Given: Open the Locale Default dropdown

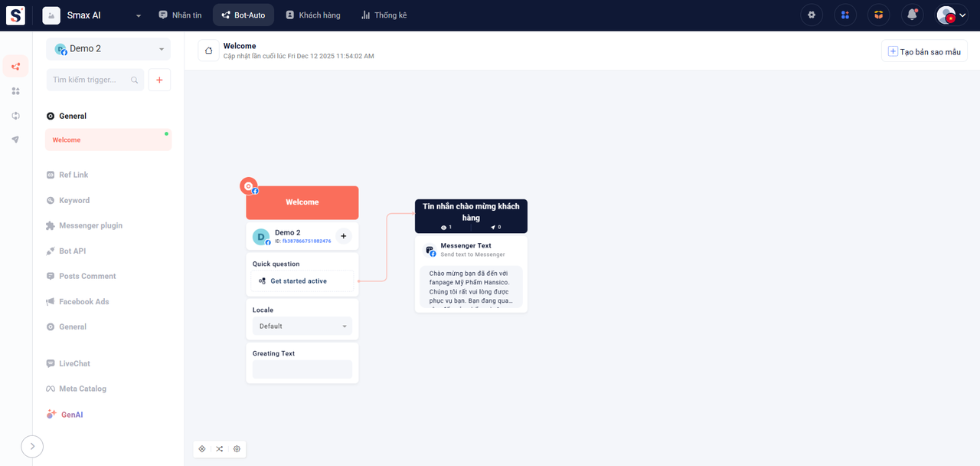Looking at the screenshot, I should (x=302, y=327).
